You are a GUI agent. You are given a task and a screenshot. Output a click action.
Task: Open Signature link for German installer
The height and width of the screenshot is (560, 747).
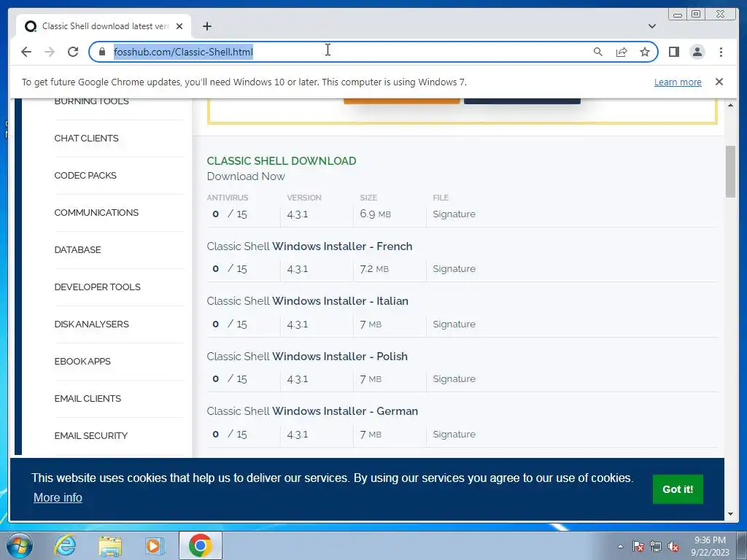454,434
